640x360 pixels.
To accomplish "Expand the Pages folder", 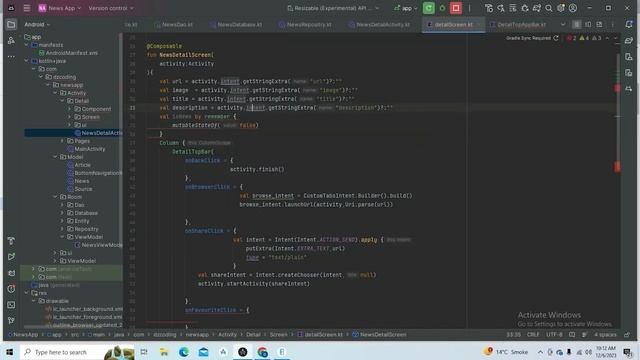I will [62, 141].
